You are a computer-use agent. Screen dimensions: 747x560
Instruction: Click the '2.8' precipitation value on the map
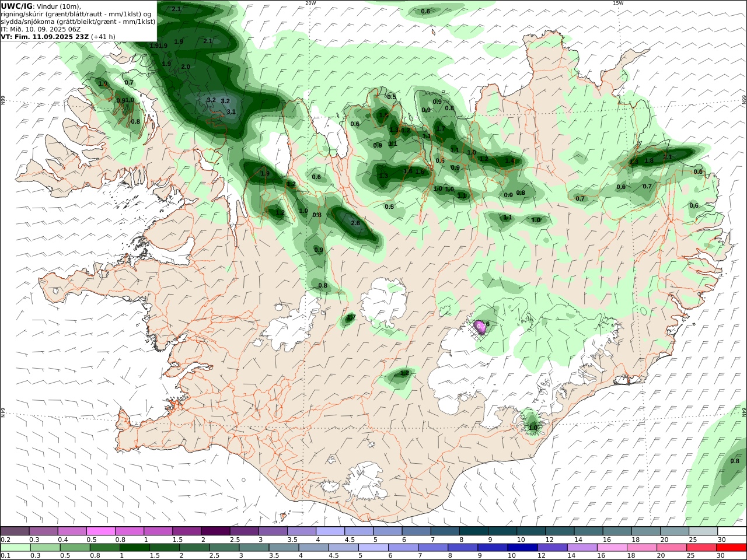(x=355, y=223)
